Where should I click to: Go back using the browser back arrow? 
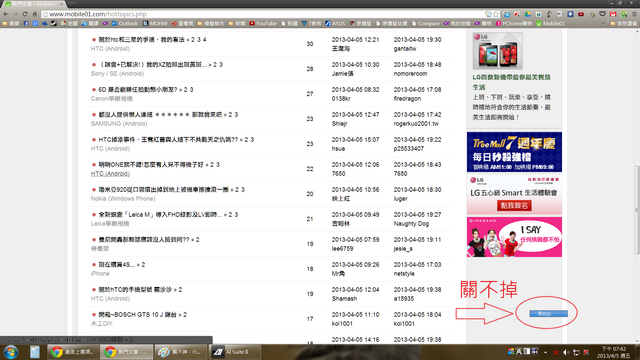(5, 14)
